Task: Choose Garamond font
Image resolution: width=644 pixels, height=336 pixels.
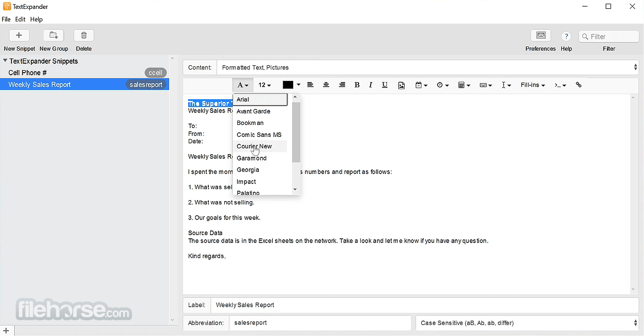Action: [260, 158]
